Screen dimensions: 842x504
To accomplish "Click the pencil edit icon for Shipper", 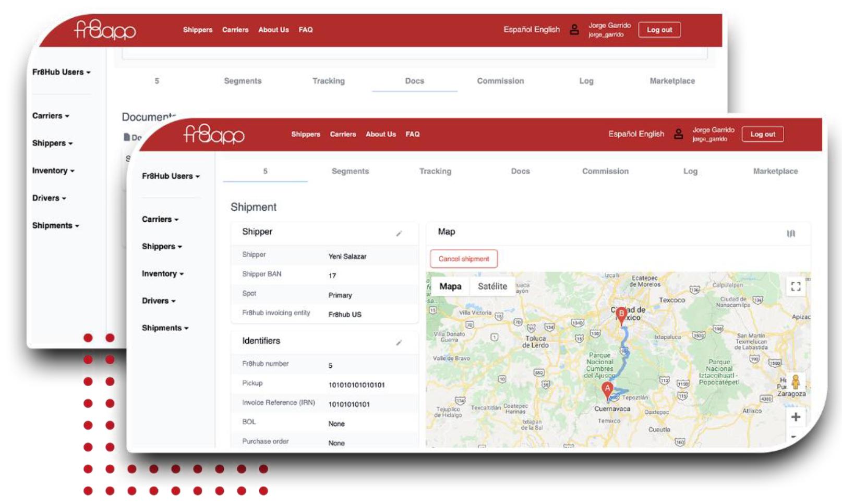I will pyautogui.click(x=399, y=233).
